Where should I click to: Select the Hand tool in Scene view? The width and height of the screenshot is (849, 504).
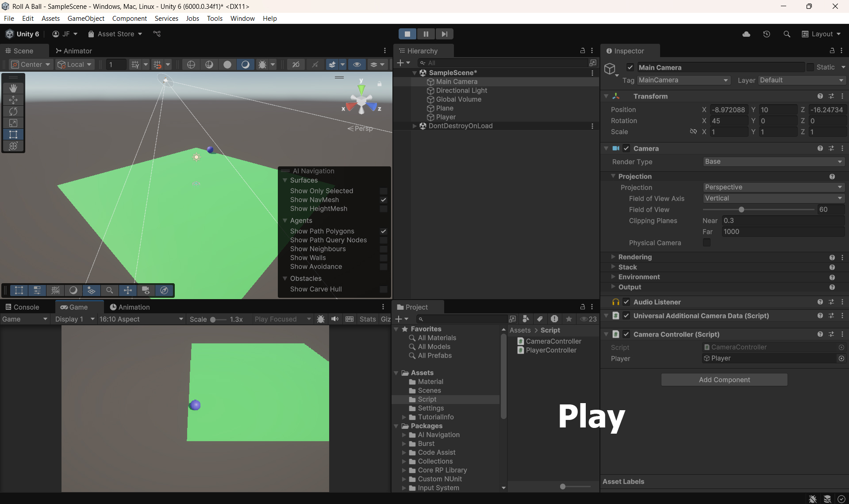pyautogui.click(x=13, y=88)
